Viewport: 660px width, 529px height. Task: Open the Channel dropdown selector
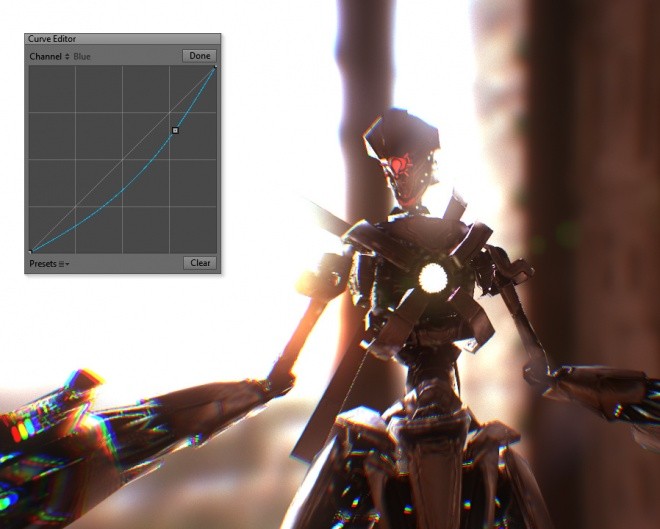pos(50,56)
